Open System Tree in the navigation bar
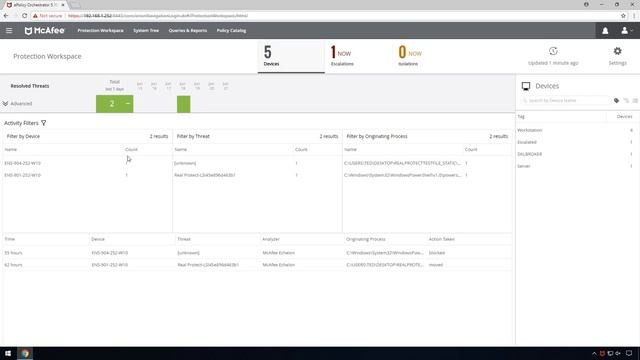Image resolution: width=640 pixels, height=360 pixels. coord(146,31)
